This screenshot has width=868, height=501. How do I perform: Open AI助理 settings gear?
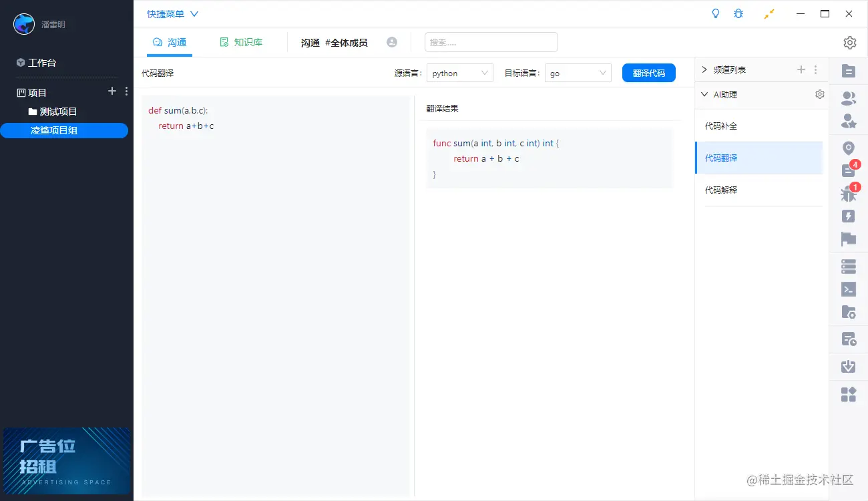(x=820, y=94)
